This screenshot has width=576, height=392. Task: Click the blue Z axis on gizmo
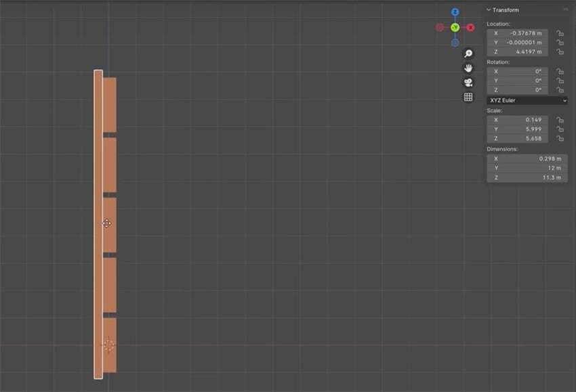[x=455, y=12]
